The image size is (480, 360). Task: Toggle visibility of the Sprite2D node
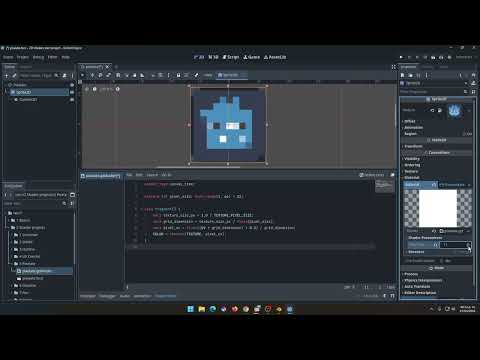[72, 92]
